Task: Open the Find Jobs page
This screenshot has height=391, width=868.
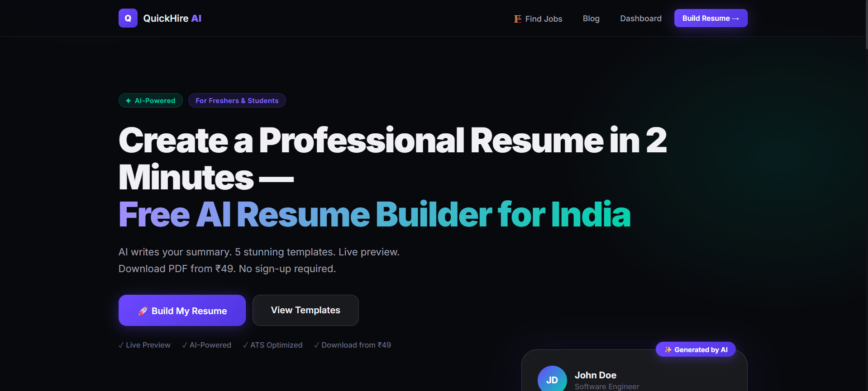Action: click(538, 19)
